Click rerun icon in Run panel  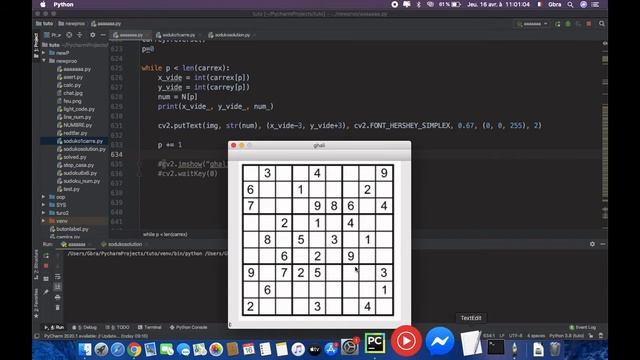tap(46, 256)
